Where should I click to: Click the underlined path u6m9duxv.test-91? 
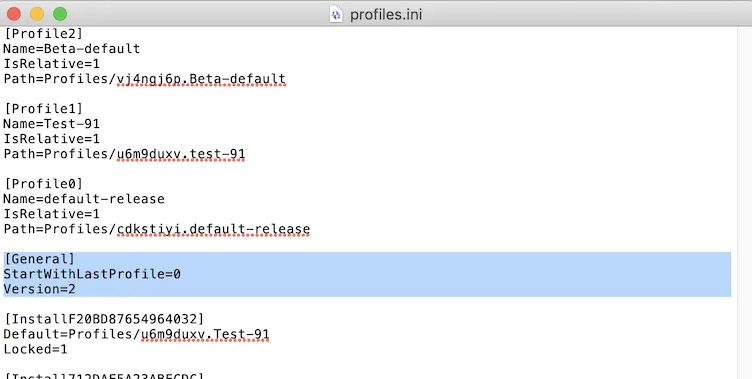click(x=181, y=154)
